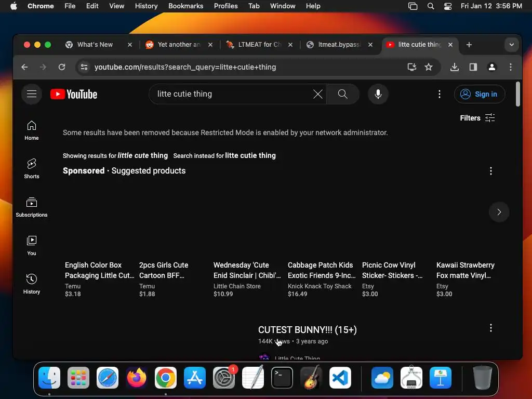Open the History menu in menu bar

click(x=146, y=6)
